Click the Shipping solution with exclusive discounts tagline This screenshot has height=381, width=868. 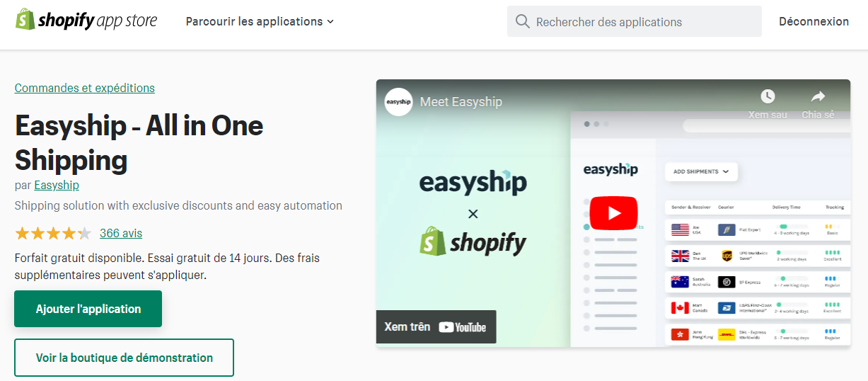(178, 206)
